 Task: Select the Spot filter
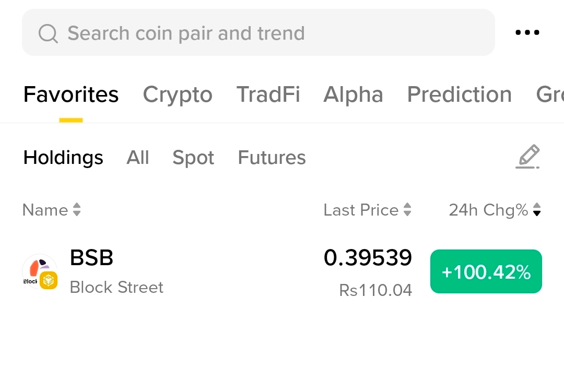click(193, 158)
